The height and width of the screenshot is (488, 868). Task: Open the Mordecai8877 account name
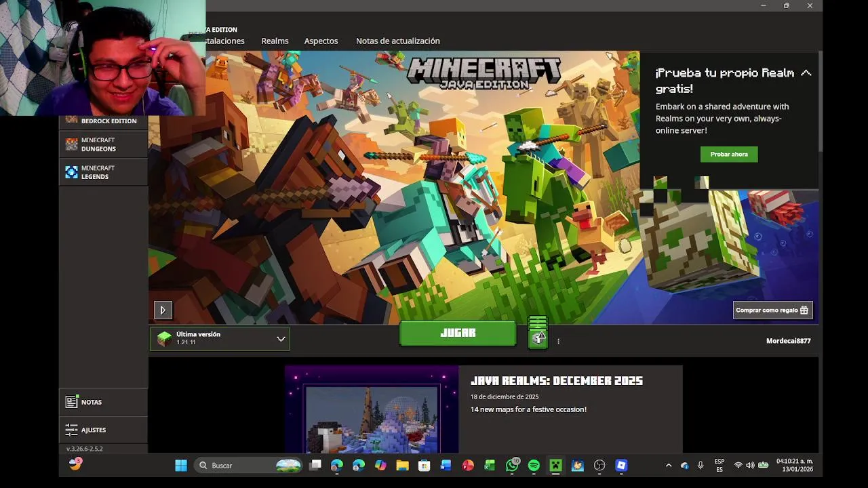788,341
